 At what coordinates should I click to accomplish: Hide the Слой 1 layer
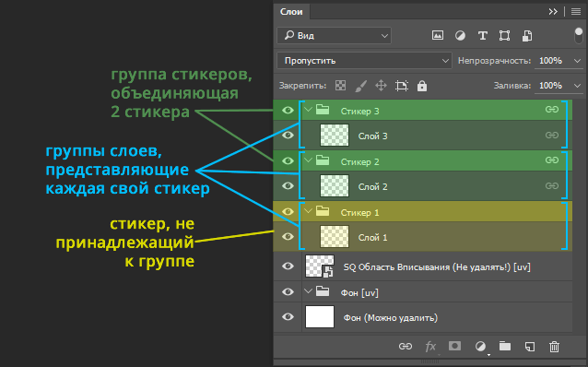[x=288, y=236]
